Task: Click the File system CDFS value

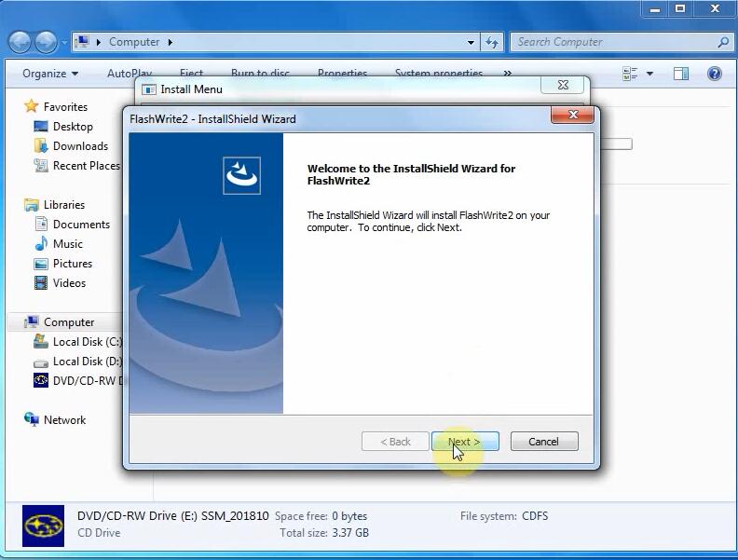Action: [535, 516]
